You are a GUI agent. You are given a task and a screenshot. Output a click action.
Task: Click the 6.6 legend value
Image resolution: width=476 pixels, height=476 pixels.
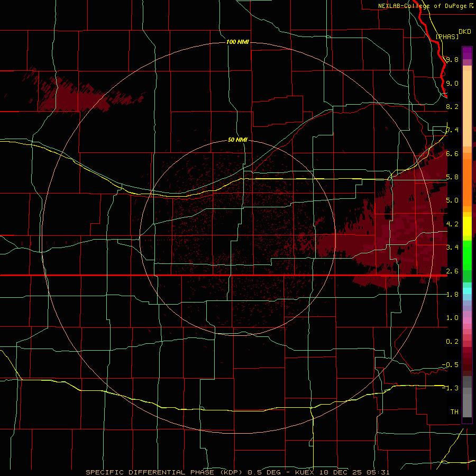452,154
